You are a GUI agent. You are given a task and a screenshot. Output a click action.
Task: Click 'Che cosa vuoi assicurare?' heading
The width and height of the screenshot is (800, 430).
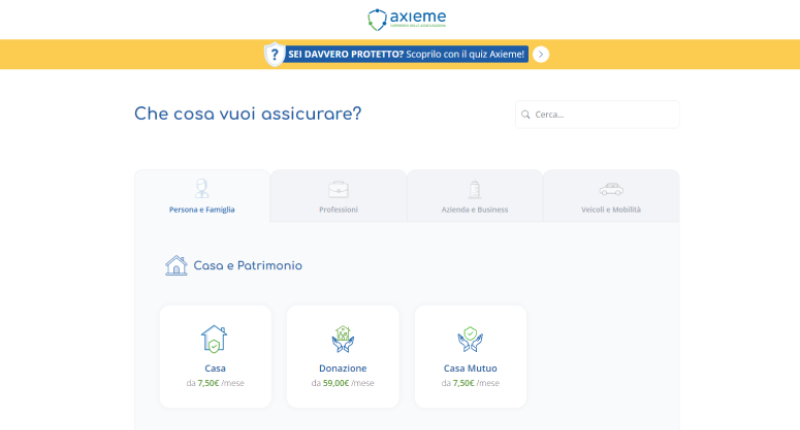click(248, 114)
